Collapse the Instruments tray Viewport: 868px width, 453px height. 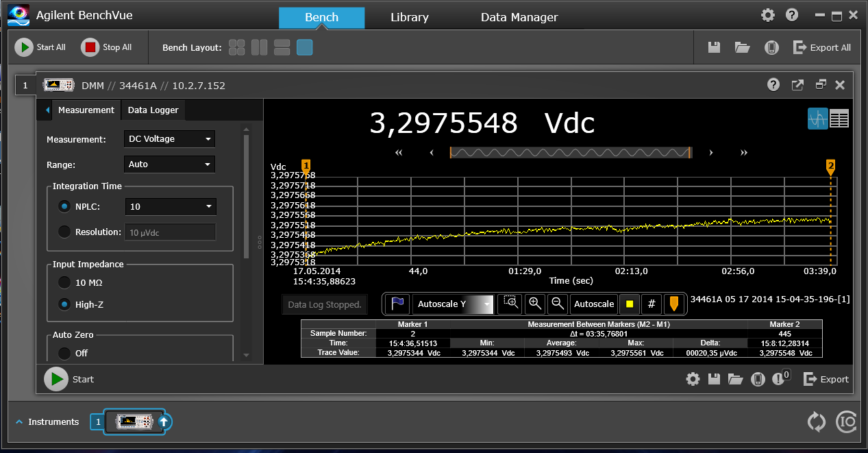click(x=18, y=422)
